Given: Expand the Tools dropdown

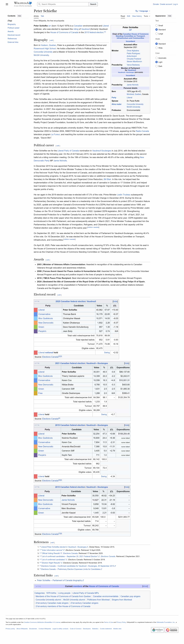Looking at the screenshot, I should click(147, 16).
